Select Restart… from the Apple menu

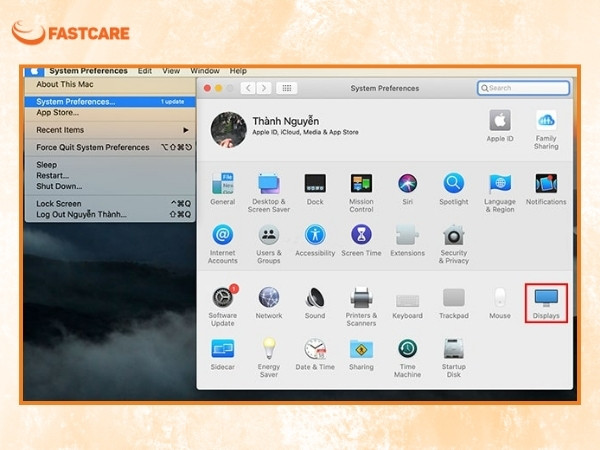(x=110, y=176)
